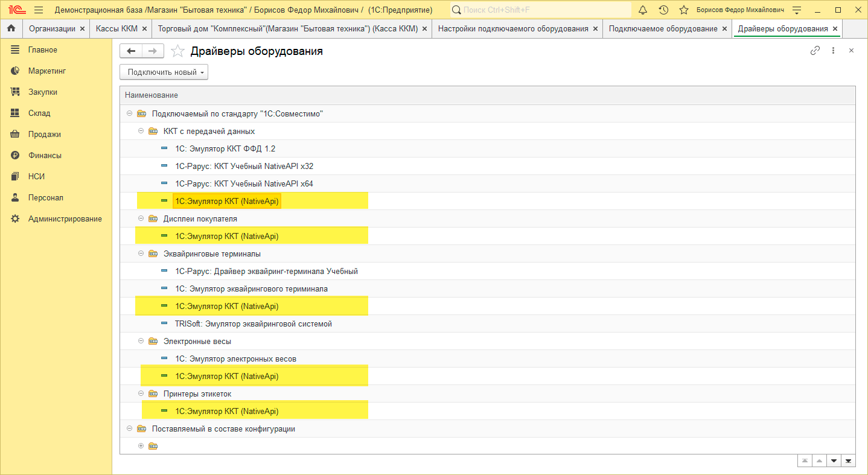Copy link to this form icon
This screenshot has height=475, width=868.
click(x=815, y=51)
